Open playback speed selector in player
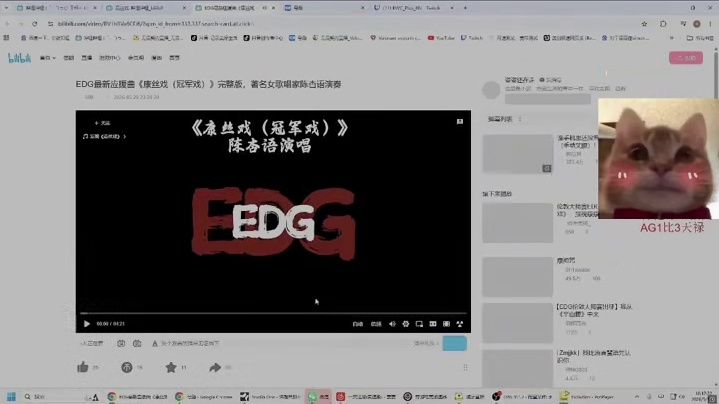 coord(376,324)
